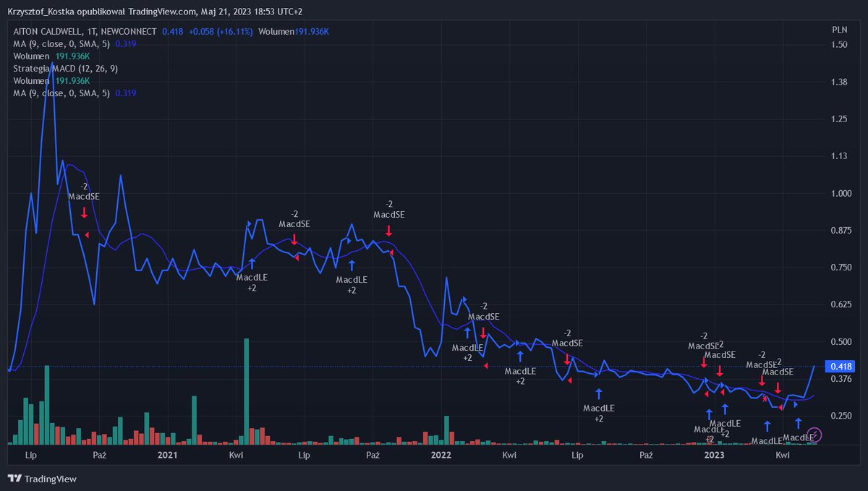Click the 2021 year label on time axis
This screenshot has width=868, height=491.
pos(167,456)
